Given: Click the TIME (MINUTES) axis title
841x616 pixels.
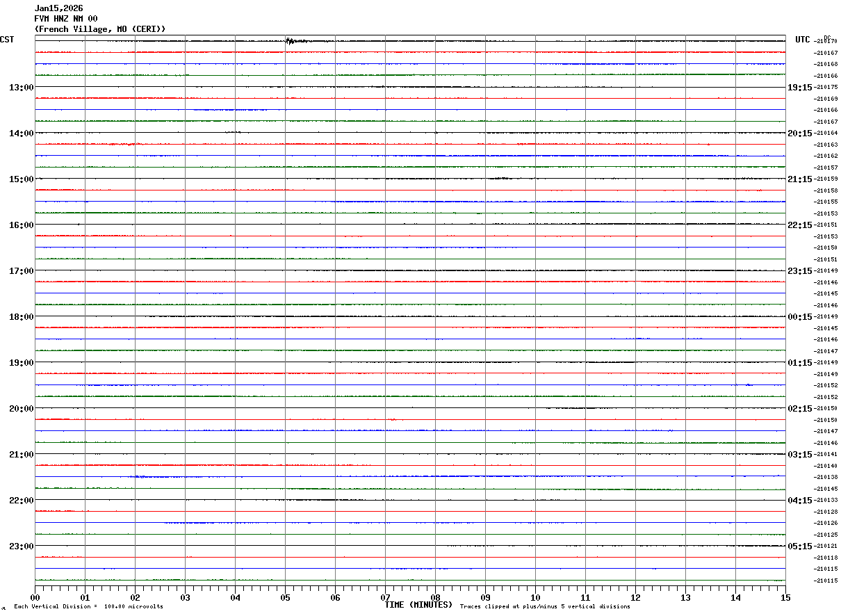Looking at the screenshot, I should click(x=418, y=605).
